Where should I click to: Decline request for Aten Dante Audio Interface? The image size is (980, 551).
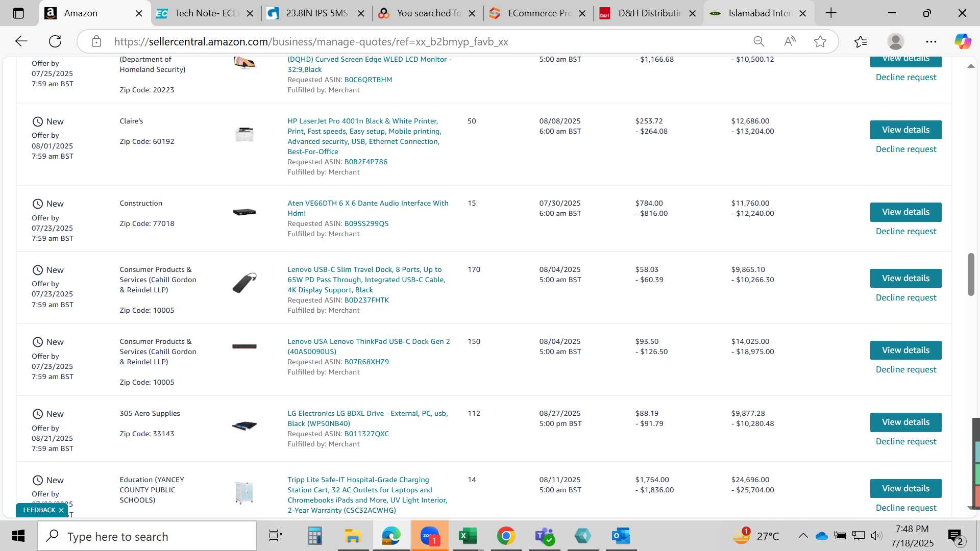coord(906,232)
